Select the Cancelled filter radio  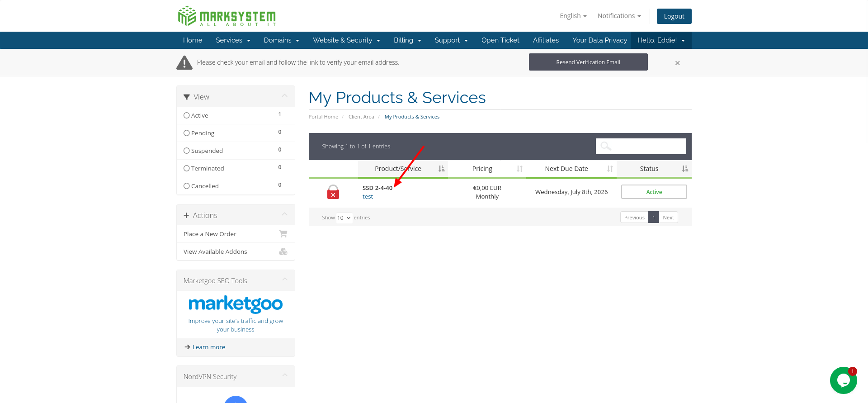pyautogui.click(x=186, y=186)
